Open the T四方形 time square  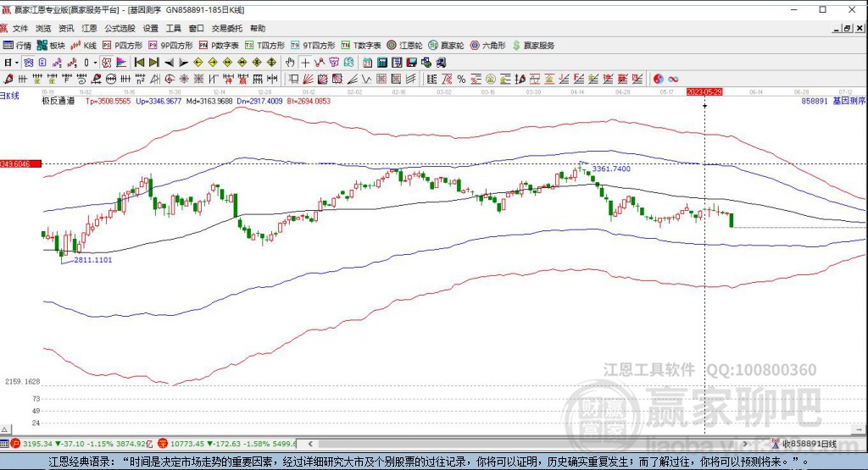pos(264,46)
